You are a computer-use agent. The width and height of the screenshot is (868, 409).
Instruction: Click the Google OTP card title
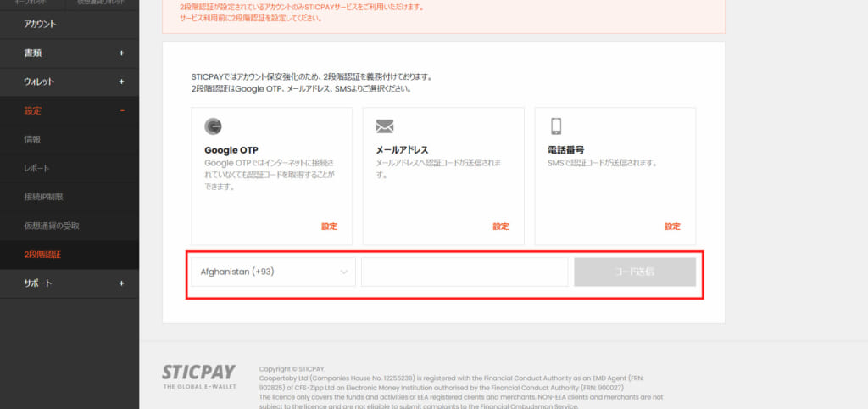[231, 150]
